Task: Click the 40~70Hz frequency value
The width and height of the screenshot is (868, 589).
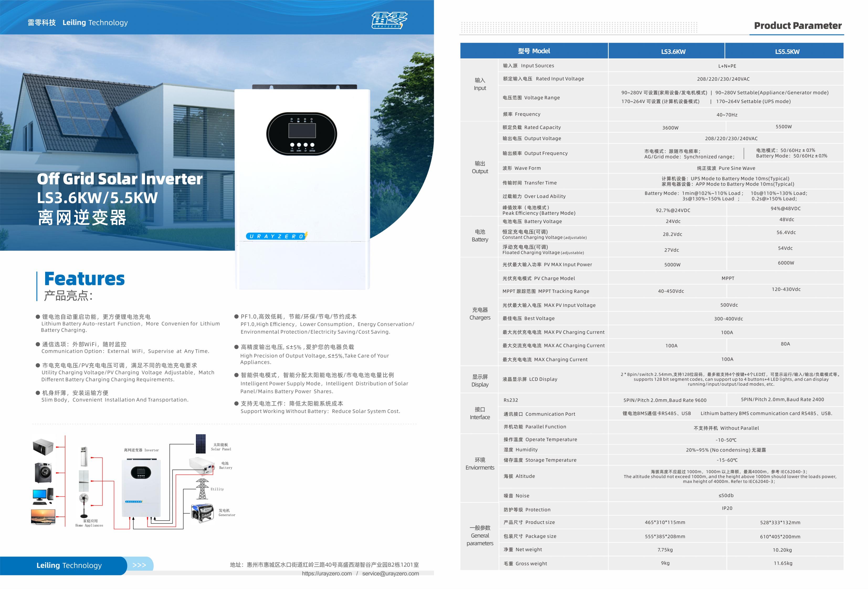Action: tap(727, 115)
